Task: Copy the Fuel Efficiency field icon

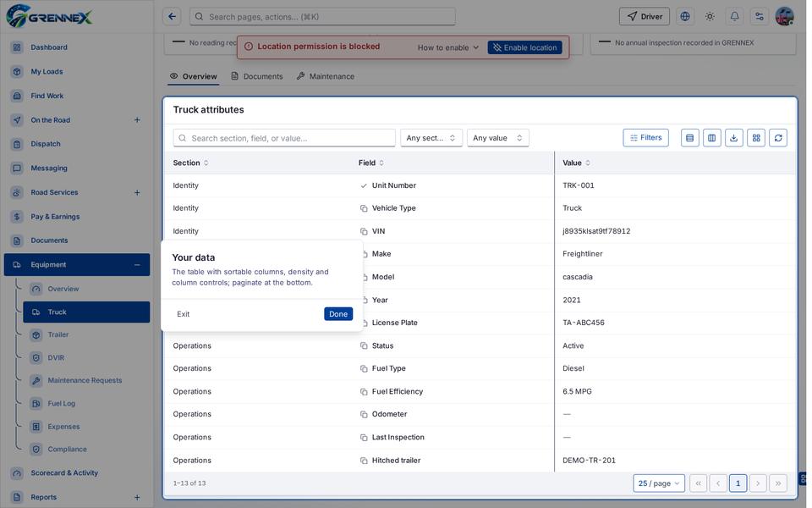Action: tap(364, 392)
